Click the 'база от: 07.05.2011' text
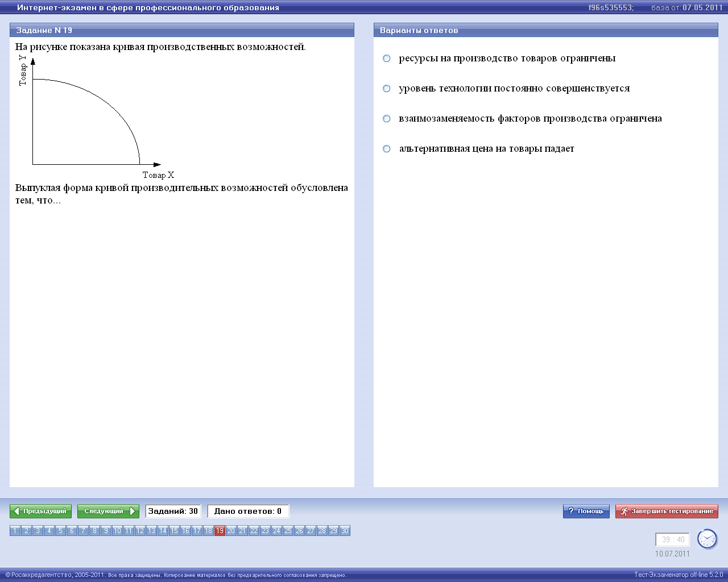This screenshot has width=728, height=582. [x=687, y=8]
